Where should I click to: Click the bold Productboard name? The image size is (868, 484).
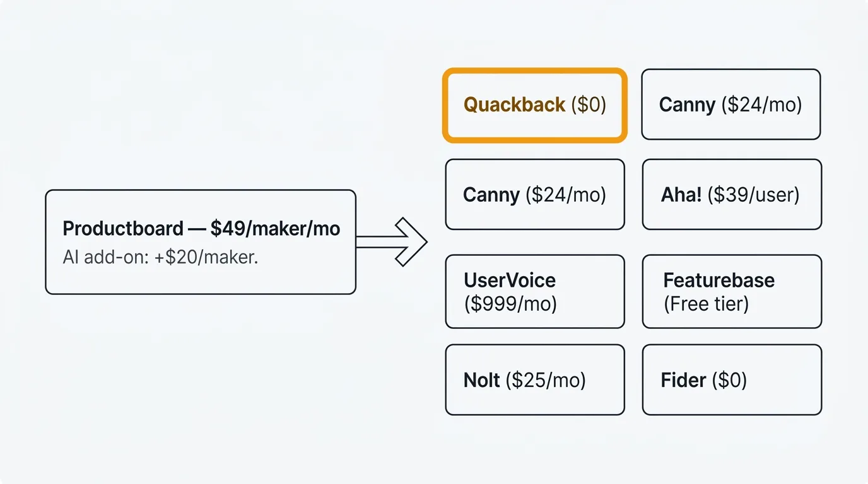click(123, 229)
